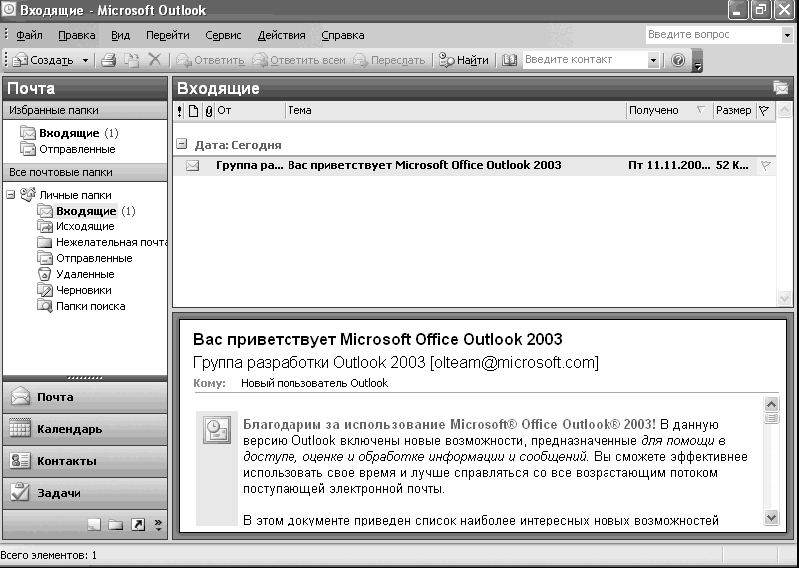Viewport: 799px width, 568px height.
Task: Open the Address Book toolbar icon
Action: 509,60
